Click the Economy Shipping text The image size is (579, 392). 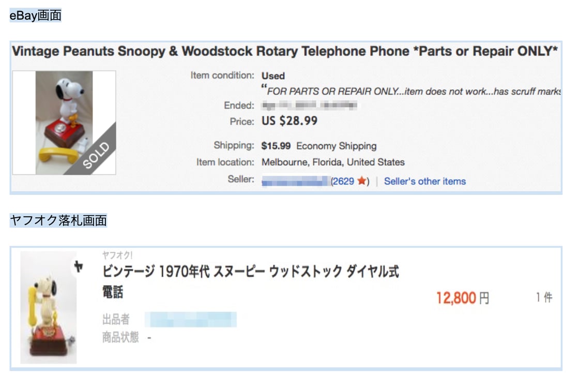[336, 146]
